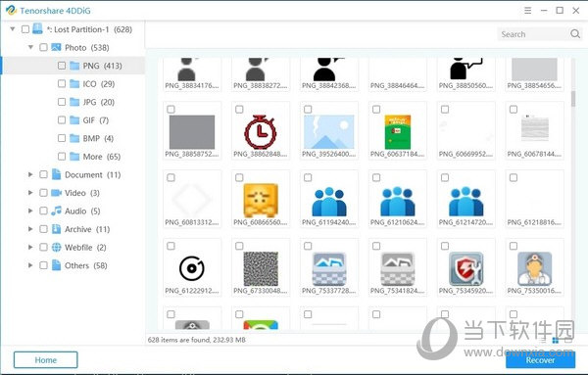Expand the Document tree node

click(x=30, y=174)
